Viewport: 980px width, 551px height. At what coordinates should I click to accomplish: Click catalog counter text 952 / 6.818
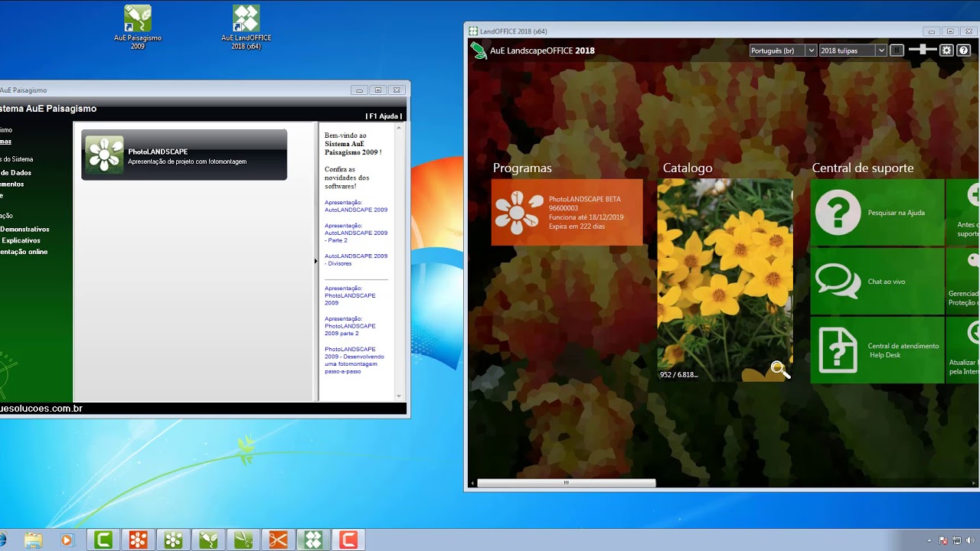(x=678, y=375)
